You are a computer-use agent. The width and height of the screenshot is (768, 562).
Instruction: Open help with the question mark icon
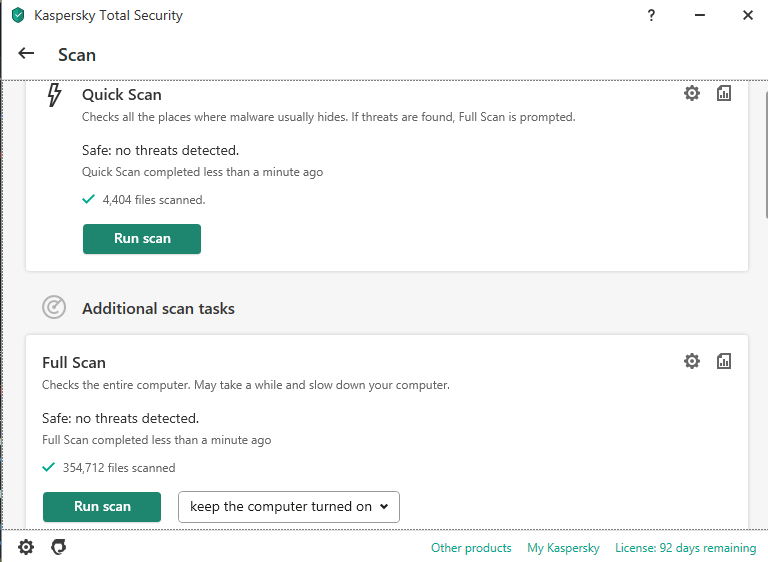pyautogui.click(x=650, y=15)
